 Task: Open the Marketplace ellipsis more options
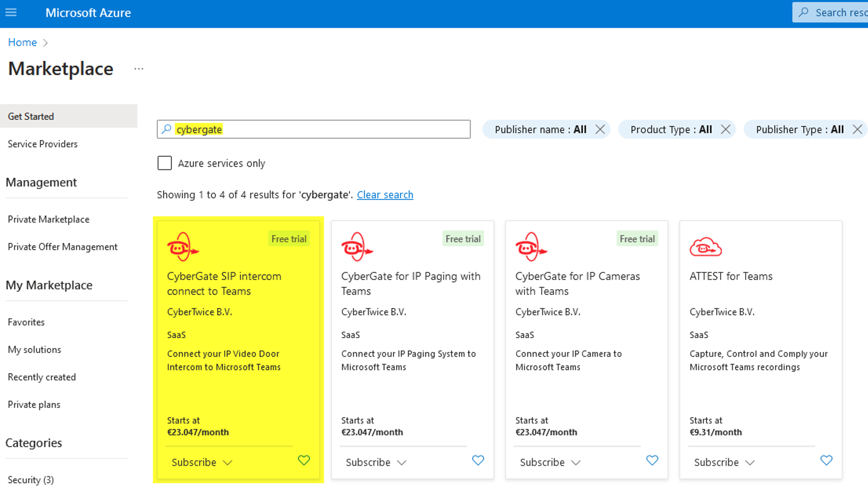tap(139, 69)
